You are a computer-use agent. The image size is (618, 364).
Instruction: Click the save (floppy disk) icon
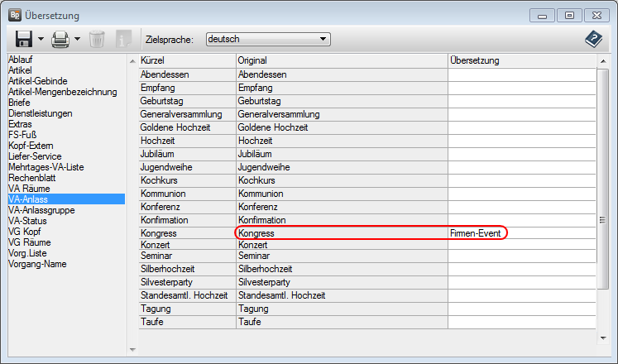[23, 38]
